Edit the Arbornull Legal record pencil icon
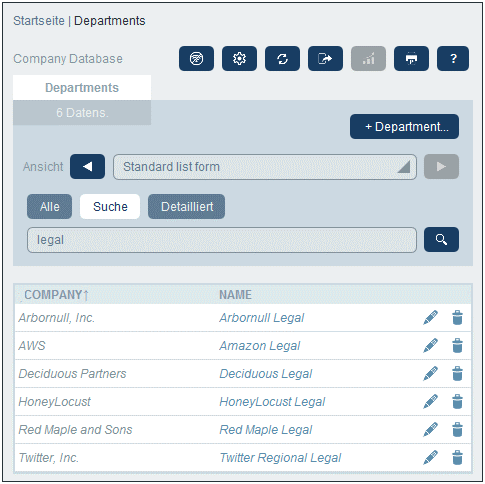Viewport: 485px width, 484px height. tap(430, 317)
